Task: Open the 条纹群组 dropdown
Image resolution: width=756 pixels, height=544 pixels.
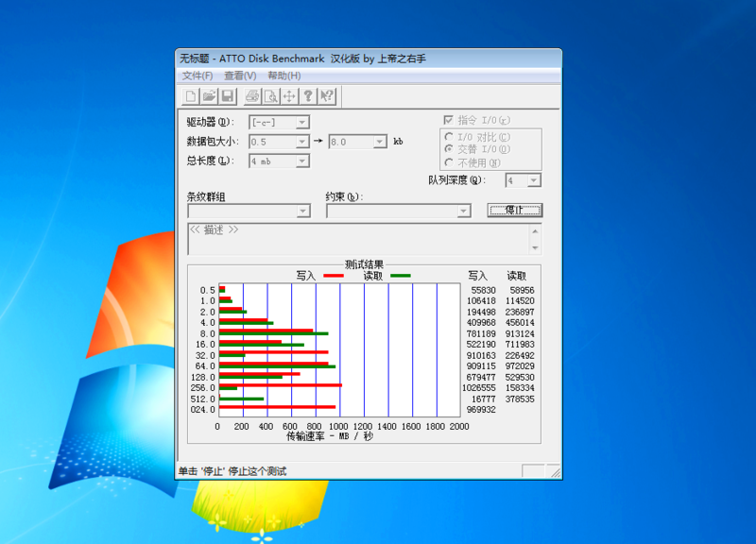Action: 302,211
